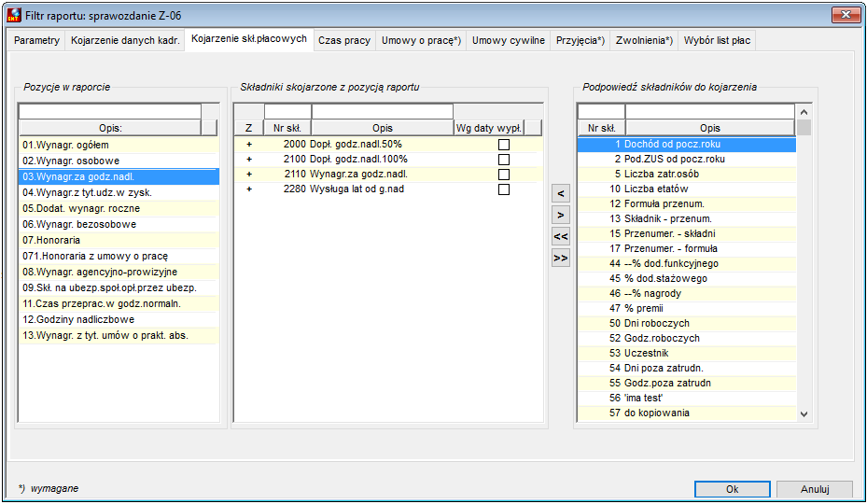Select suggestion 53 Uczestnik
The image size is (867, 504).
(687, 354)
